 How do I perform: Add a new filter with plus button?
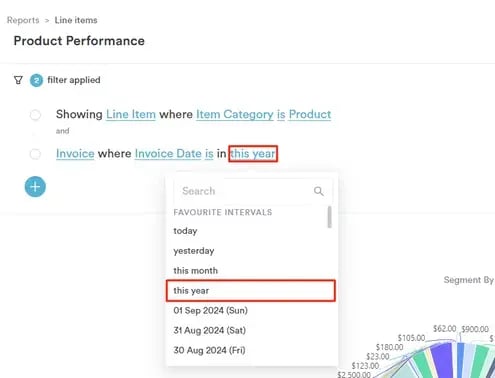coord(35,187)
